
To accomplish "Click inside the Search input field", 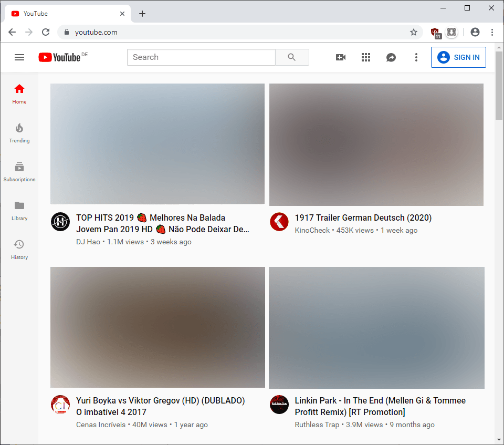I will [201, 57].
